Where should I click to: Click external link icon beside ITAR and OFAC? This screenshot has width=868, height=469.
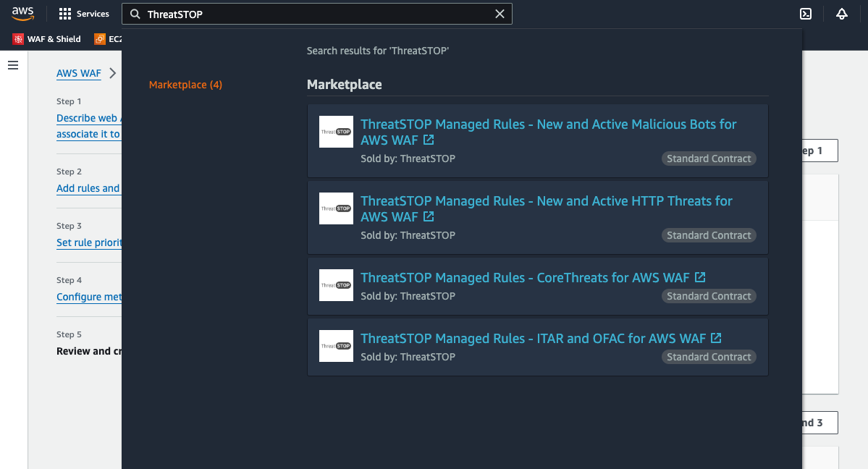click(716, 339)
